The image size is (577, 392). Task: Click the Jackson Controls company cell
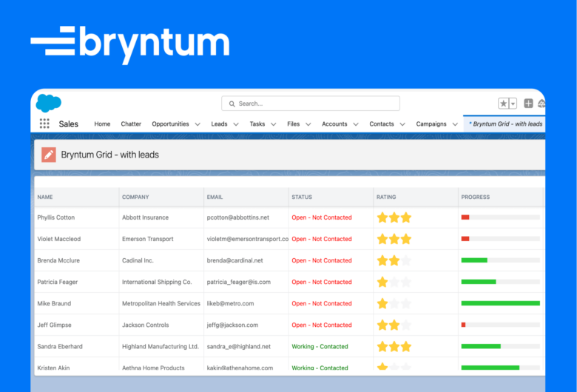(161, 325)
